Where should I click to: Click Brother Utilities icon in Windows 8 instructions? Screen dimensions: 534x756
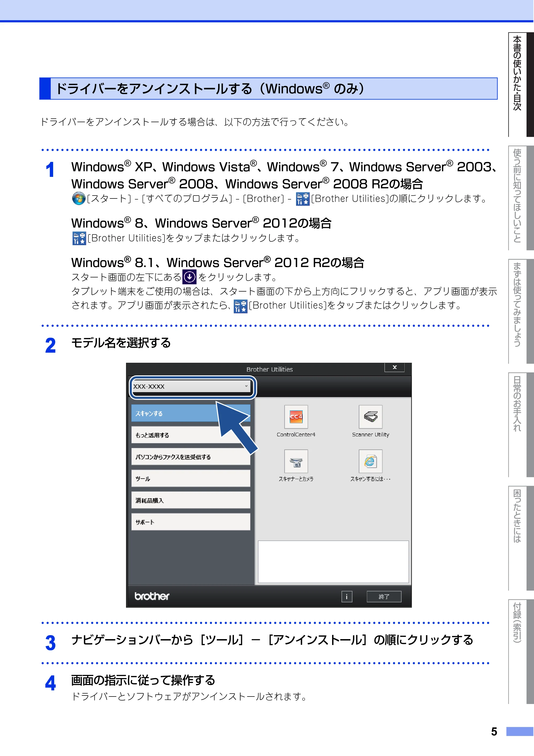coord(79,238)
